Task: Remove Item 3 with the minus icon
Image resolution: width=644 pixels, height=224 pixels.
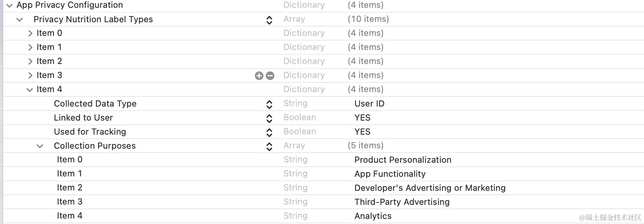Action: pyautogui.click(x=270, y=76)
